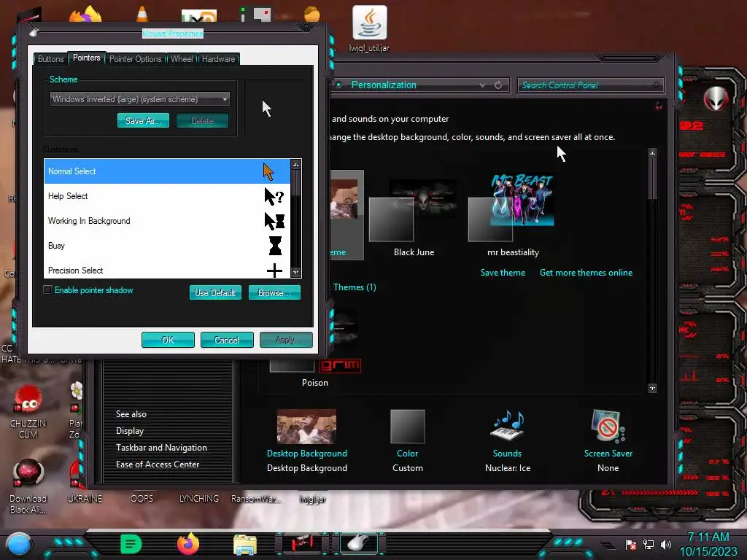Click themes list scroll down arrow

pyautogui.click(x=653, y=388)
